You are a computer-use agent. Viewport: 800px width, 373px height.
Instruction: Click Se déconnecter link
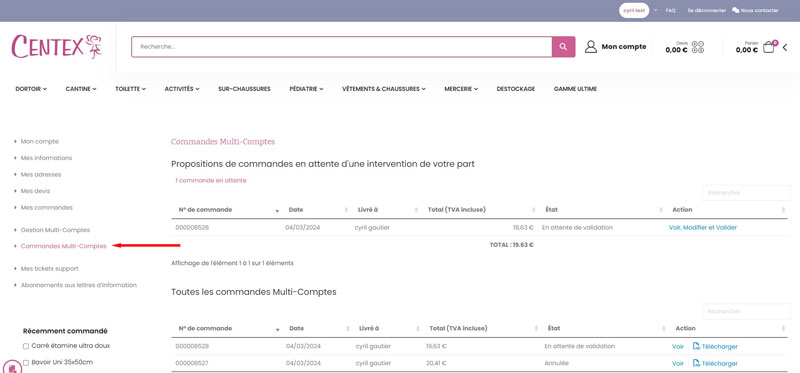pyautogui.click(x=707, y=10)
